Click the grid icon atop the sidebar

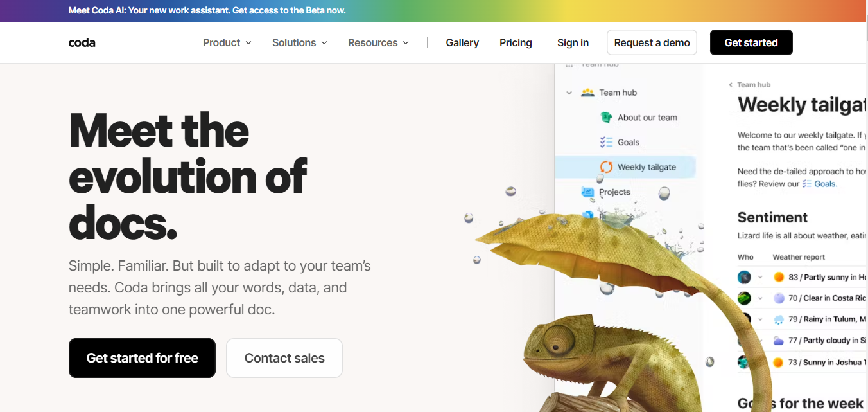point(569,65)
